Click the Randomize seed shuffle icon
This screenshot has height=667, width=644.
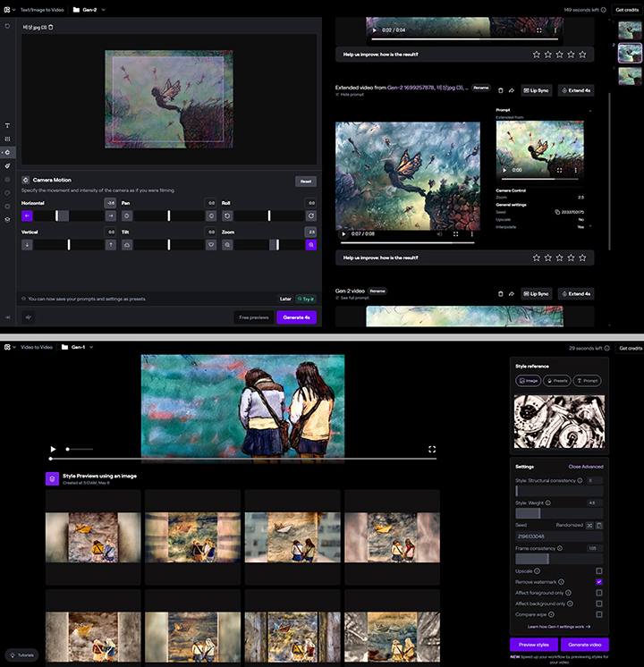point(589,526)
